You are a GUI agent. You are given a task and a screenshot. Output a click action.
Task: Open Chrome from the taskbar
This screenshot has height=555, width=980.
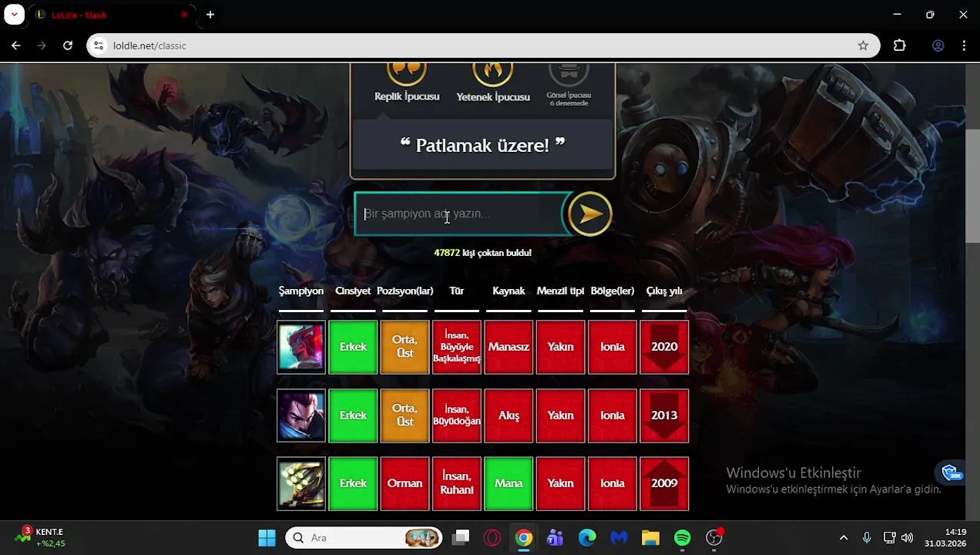[524, 538]
